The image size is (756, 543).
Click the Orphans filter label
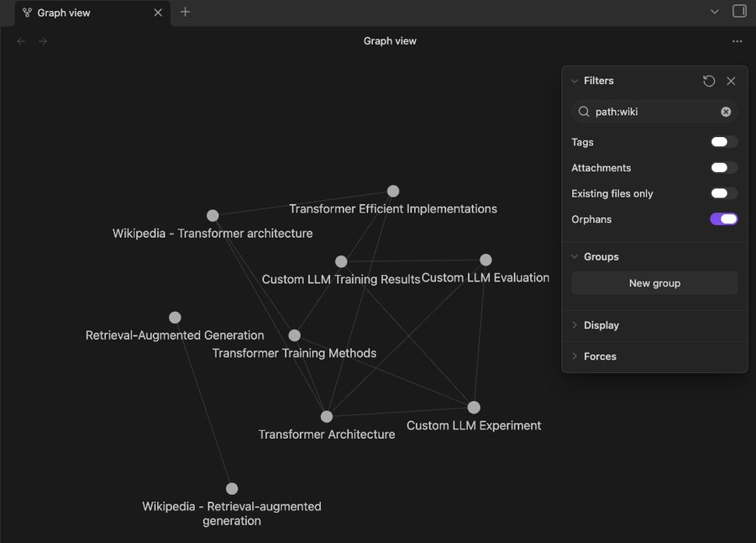[x=591, y=219]
